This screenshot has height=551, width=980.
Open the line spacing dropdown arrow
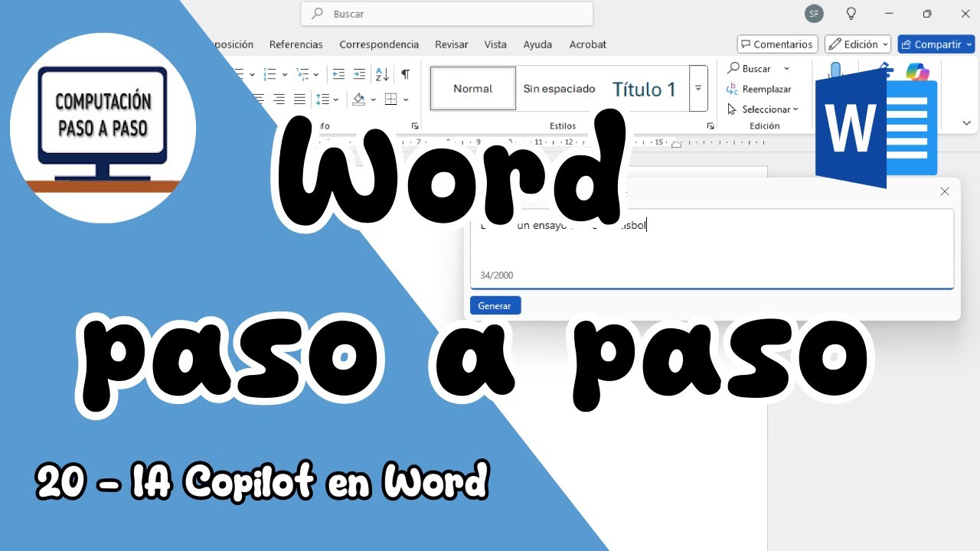[336, 99]
